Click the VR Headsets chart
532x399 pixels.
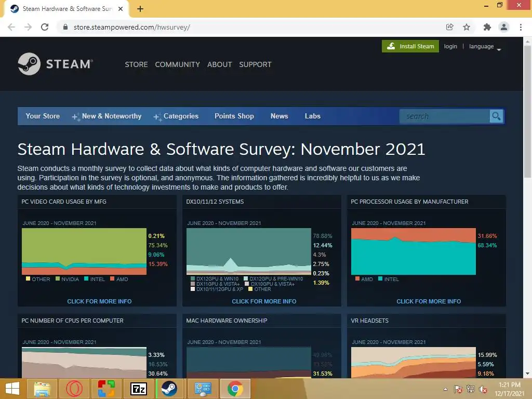pyautogui.click(x=413, y=362)
